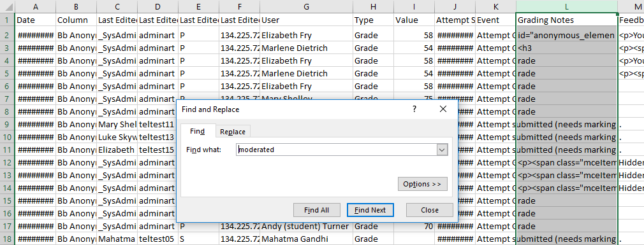Click into the Find what text field
This screenshot has width=644, height=245.
337,150
